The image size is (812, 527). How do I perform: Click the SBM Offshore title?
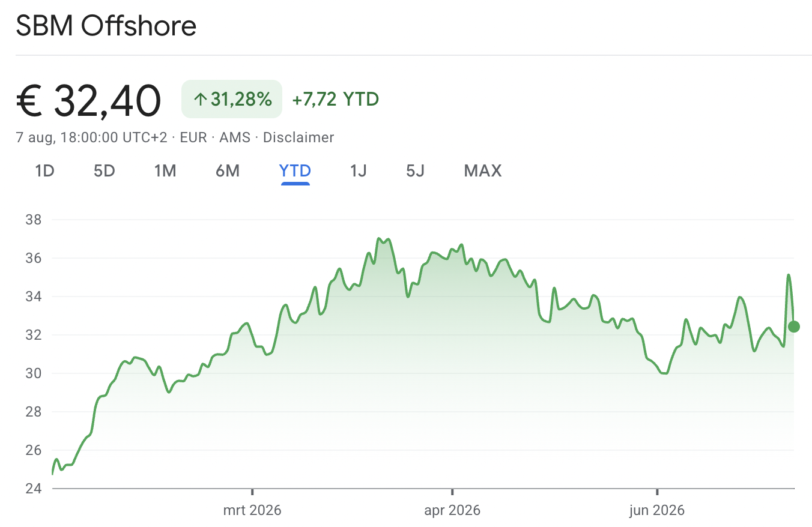coord(106,26)
